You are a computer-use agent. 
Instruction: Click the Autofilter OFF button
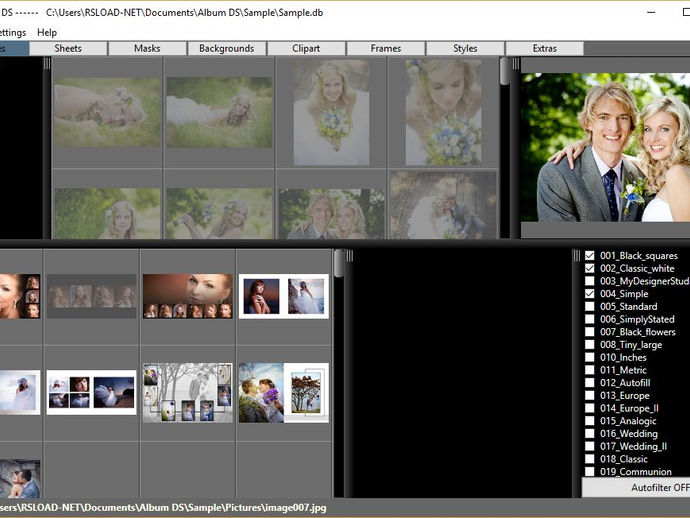click(x=636, y=488)
